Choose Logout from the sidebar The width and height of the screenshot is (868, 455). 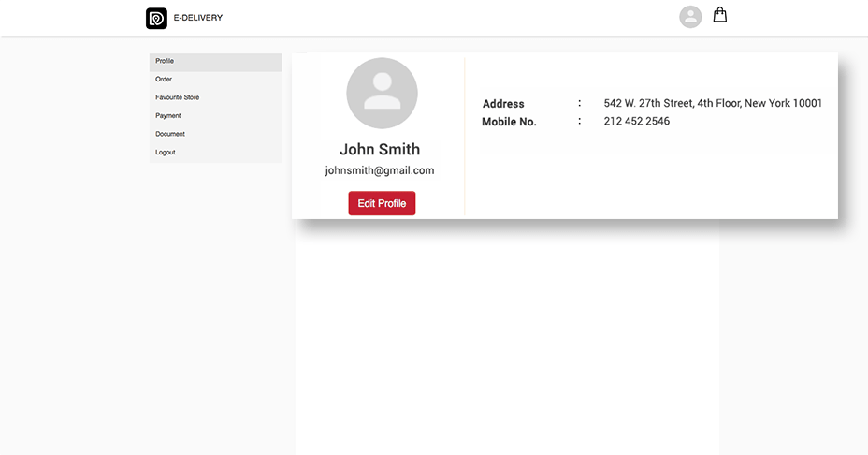pyautogui.click(x=215, y=153)
